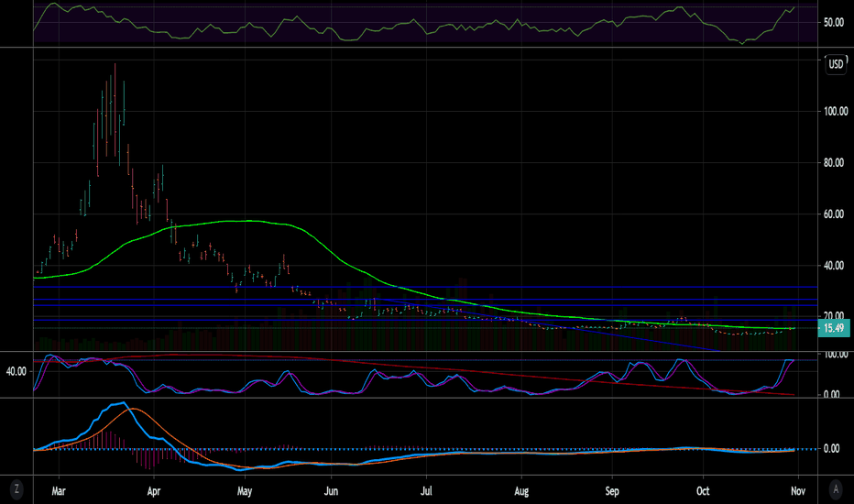The image size is (854, 504).
Task: Click the Aug label on the time axis
Action: [x=521, y=491]
